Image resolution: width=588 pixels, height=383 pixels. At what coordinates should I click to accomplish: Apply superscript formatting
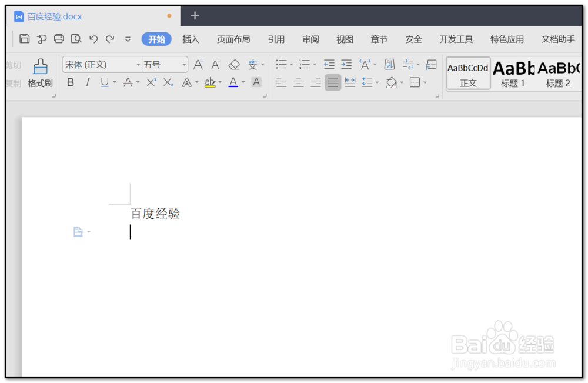click(151, 82)
